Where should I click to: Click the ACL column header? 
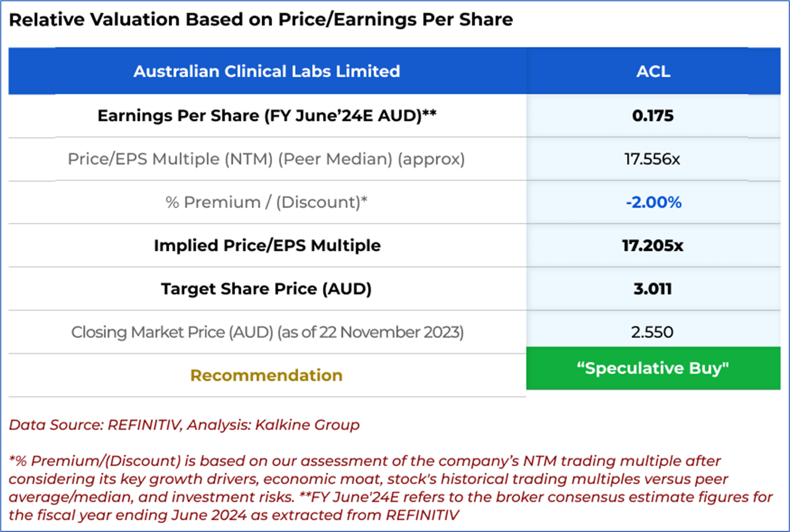click(x=653, y=72)
